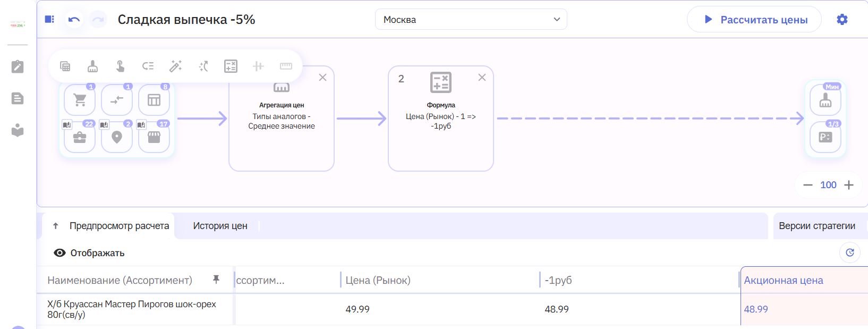Select the shopping cart source node
Screen dimensions: 868x329
click(x=80, y=100)
